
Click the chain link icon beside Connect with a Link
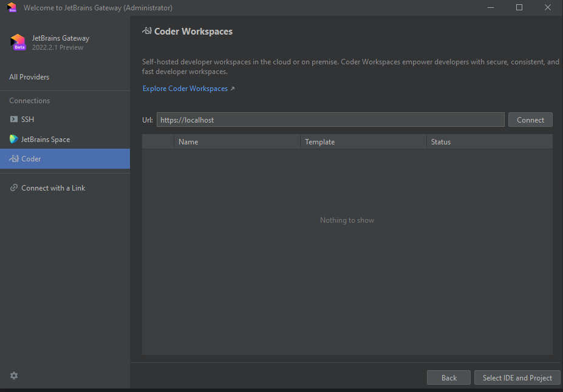point(13,188)
